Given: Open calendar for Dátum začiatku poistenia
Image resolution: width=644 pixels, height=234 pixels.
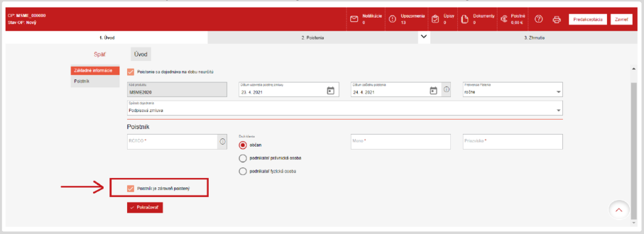Looking at the screenshot, I should click(x=433, y=91).
